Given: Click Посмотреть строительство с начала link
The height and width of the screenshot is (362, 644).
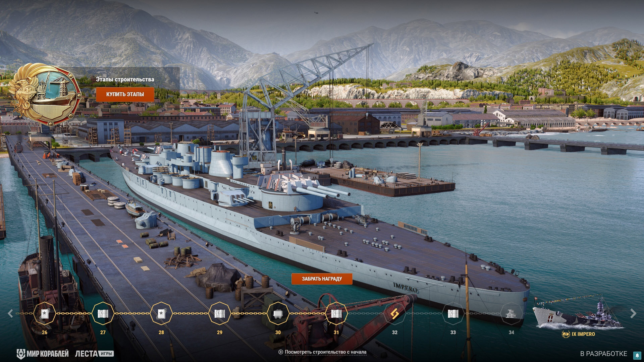Looking at the screenshot, I should click(x=325, y=352).
